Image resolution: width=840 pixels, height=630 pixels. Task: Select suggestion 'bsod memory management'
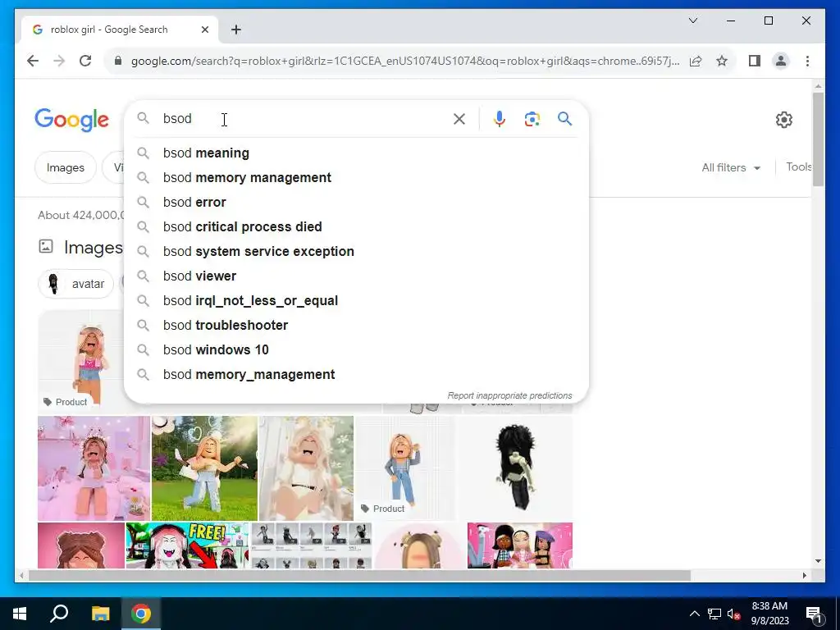[356, 178]
